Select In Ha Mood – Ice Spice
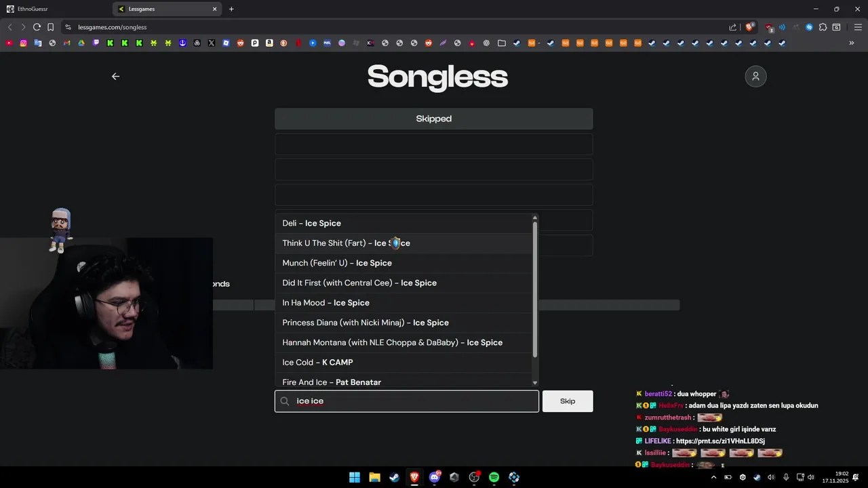868x488 pixels. 403,303
